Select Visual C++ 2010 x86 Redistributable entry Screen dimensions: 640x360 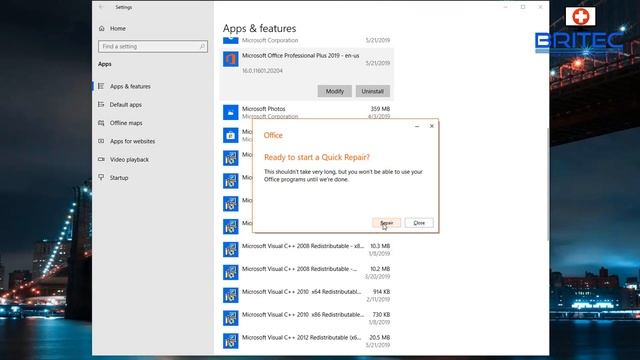306,318
